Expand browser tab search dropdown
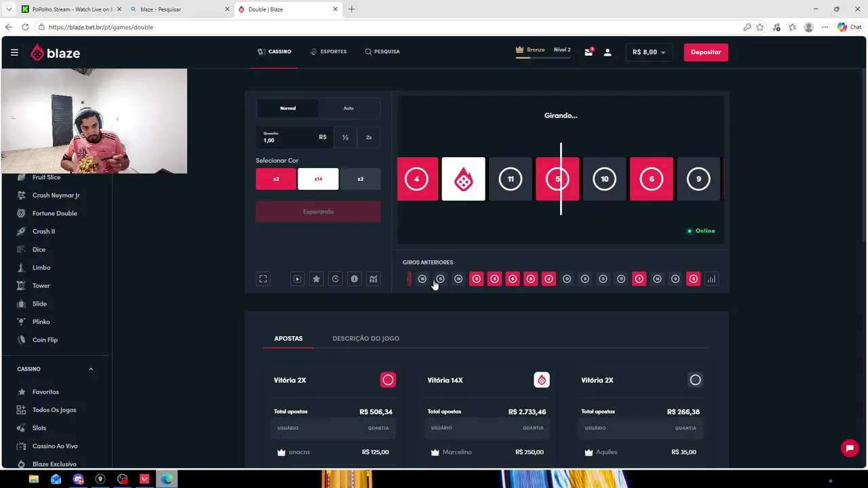868x488 pixels. point(8,9)
